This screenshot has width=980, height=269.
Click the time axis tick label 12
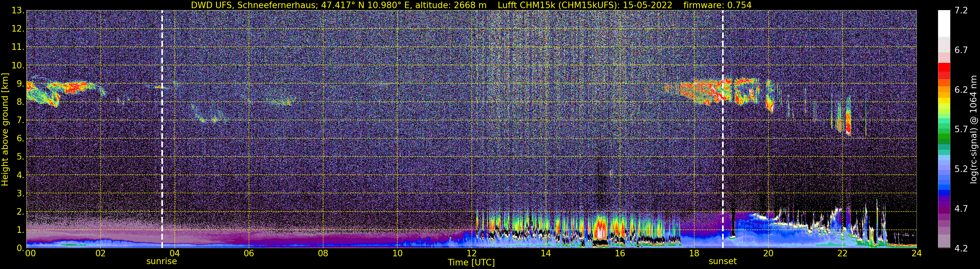[x=471, y=254]
